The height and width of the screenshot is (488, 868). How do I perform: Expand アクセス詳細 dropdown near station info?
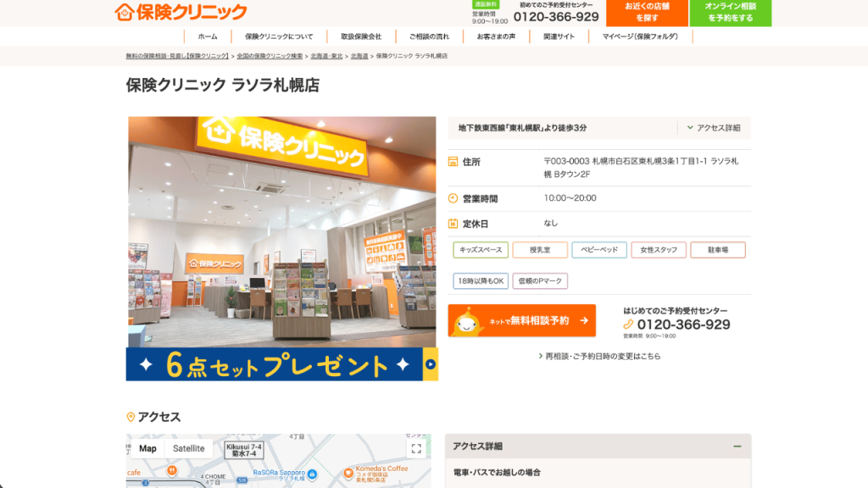click(x=714, y=128)
